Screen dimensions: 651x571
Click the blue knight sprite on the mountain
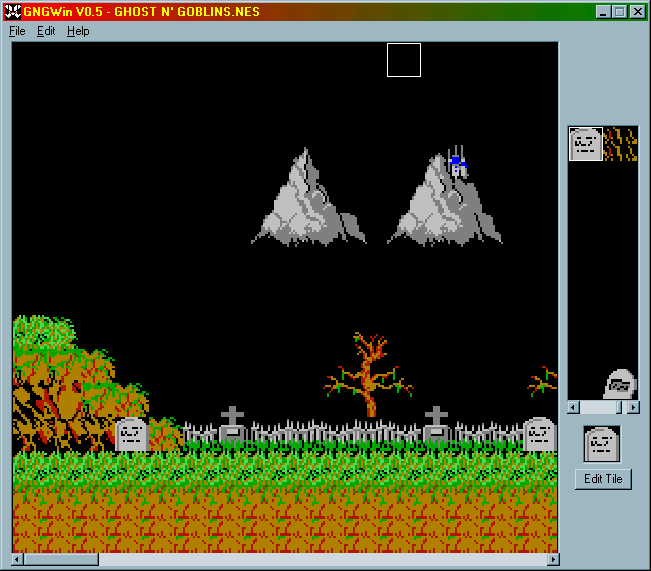coord(458,162)
